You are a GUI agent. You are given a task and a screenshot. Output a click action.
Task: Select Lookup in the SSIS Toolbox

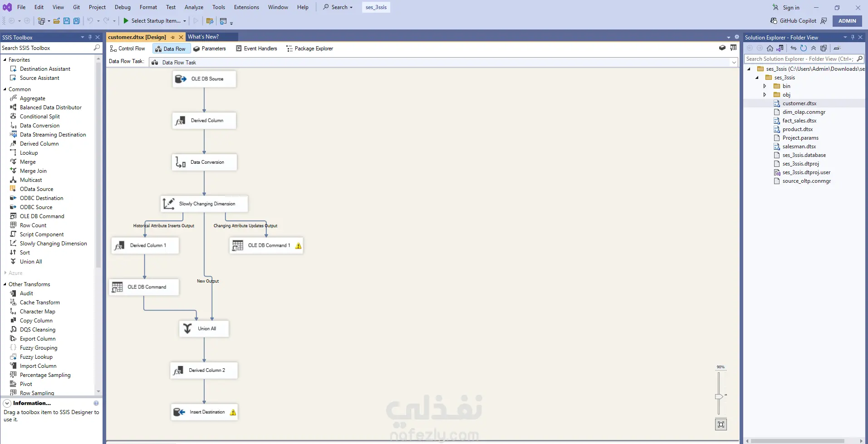point(29,153)
